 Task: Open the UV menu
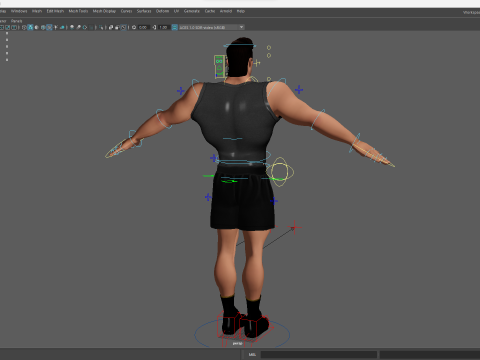176,11
